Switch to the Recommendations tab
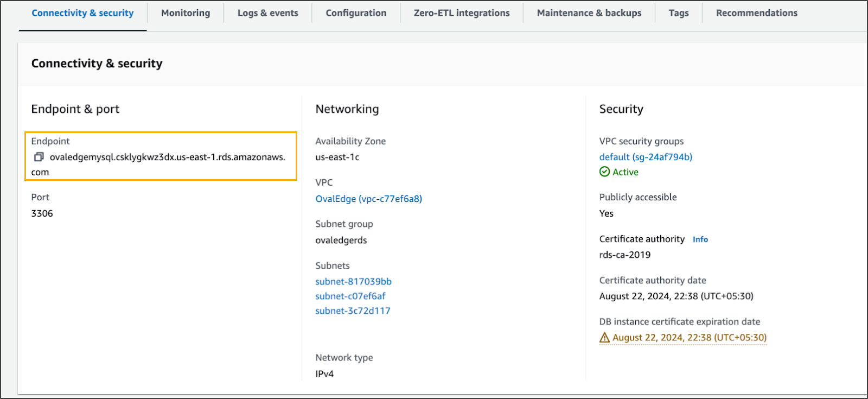The image size is (868, 399). click(756, 13)
